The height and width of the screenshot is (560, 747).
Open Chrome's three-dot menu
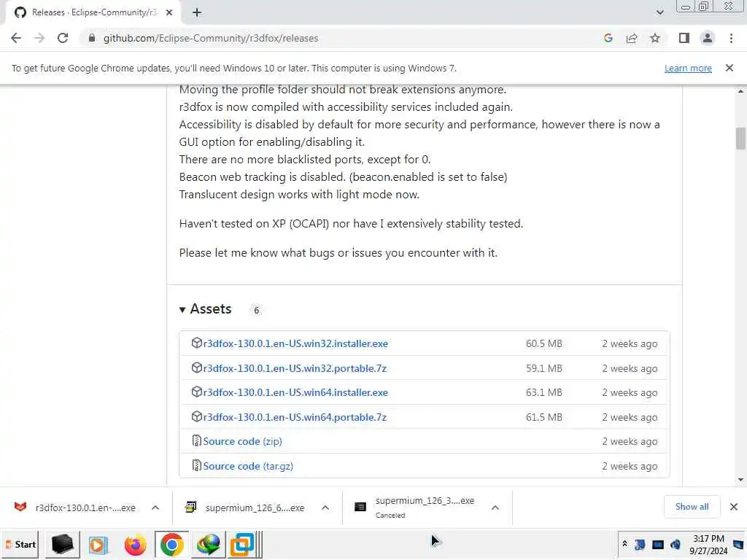pos(731,38)
